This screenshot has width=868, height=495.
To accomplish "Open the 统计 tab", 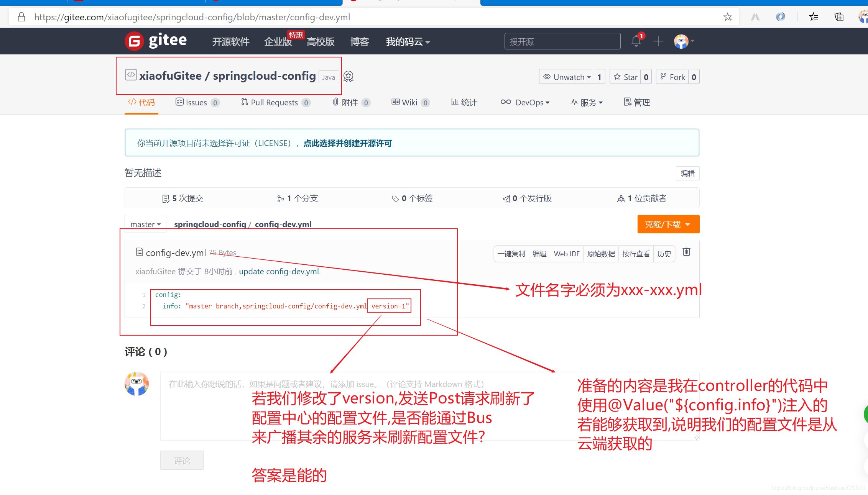I will [x=464, y=102].
